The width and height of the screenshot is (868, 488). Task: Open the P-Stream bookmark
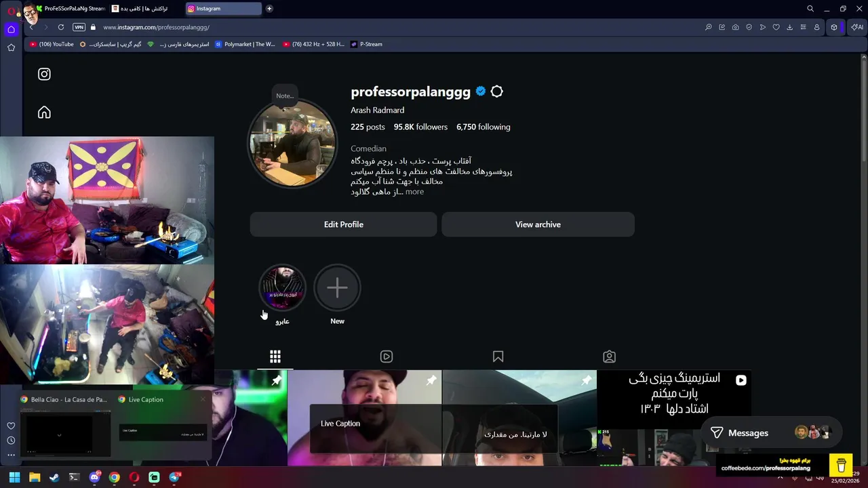366,44
